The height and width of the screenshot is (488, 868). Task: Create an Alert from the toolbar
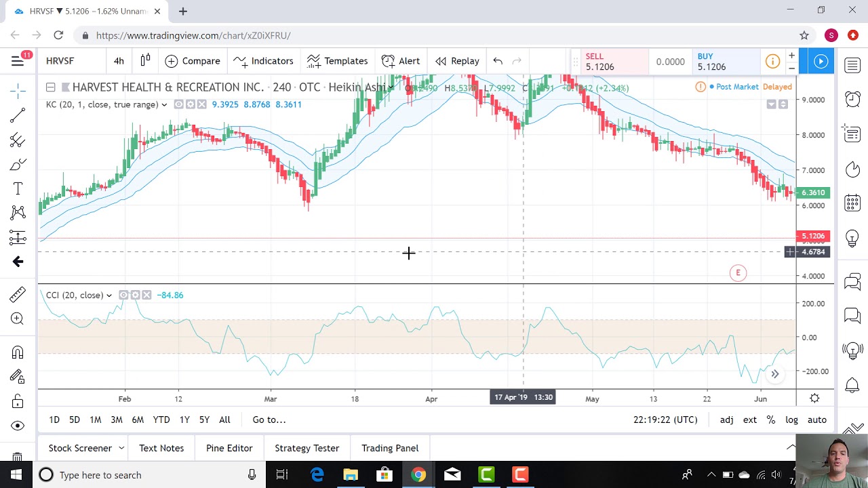point(401,61)
